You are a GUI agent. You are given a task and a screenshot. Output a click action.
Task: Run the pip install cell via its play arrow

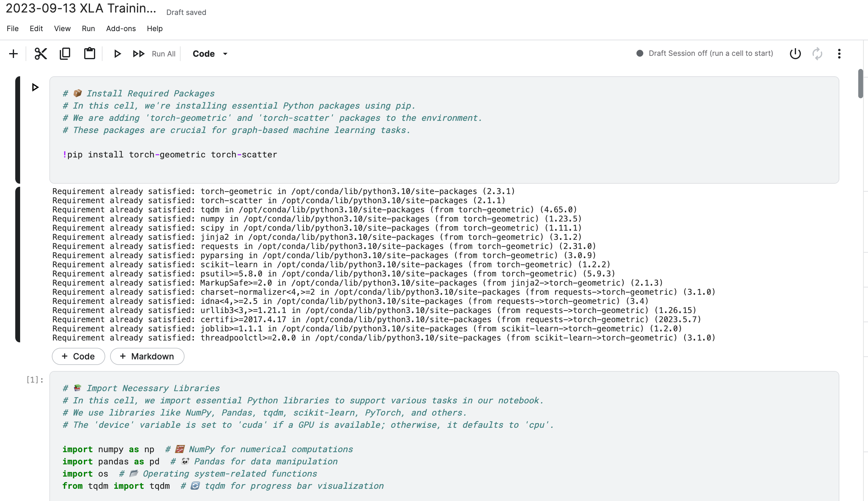35,87
